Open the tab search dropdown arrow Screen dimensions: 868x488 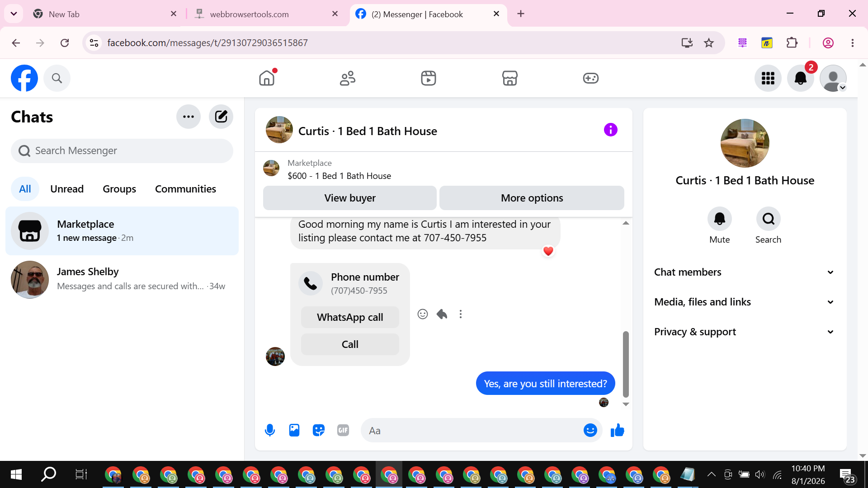[x=14, y=14]
